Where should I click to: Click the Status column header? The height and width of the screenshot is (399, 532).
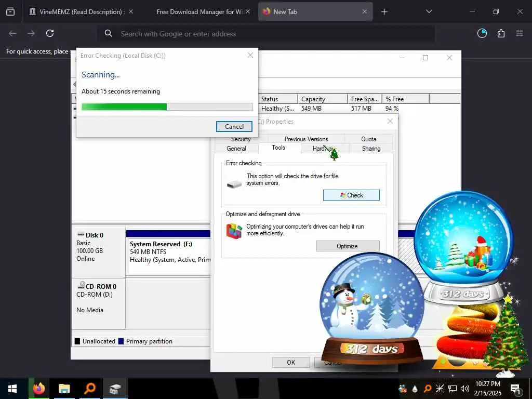click(278, 99)
